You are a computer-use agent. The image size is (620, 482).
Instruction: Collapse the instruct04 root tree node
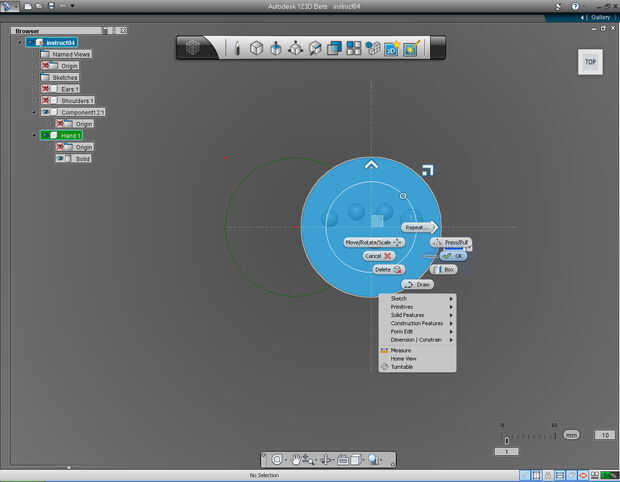click(x=19, y=42)
